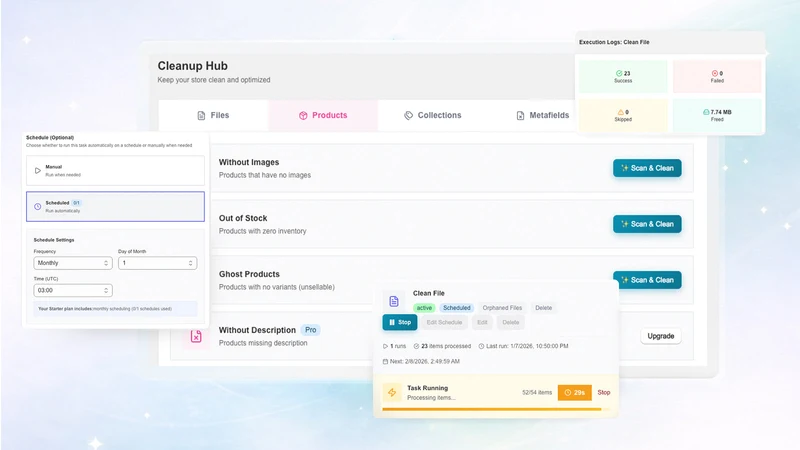This screenshot has height=450, width=800.
Task: Click the items processed check icon
Action: pos(416,346)
